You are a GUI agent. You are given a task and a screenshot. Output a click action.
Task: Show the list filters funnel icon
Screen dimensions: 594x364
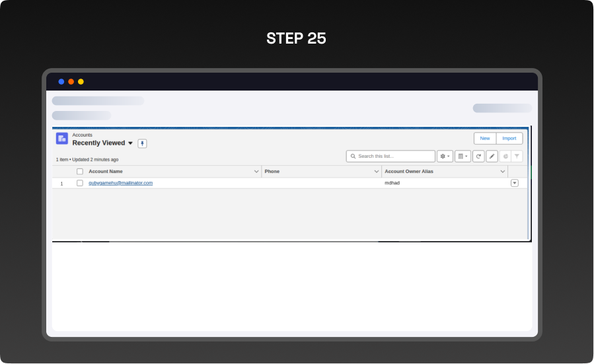(x=517, y=157)
